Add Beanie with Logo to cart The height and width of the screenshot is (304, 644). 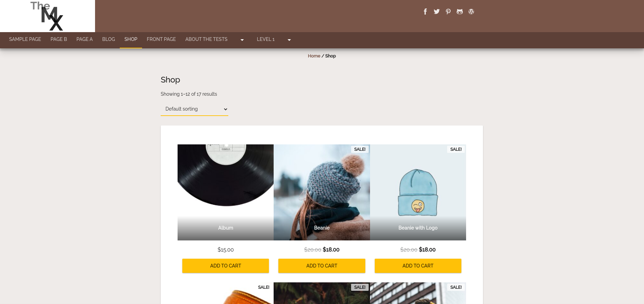point(418,266)
